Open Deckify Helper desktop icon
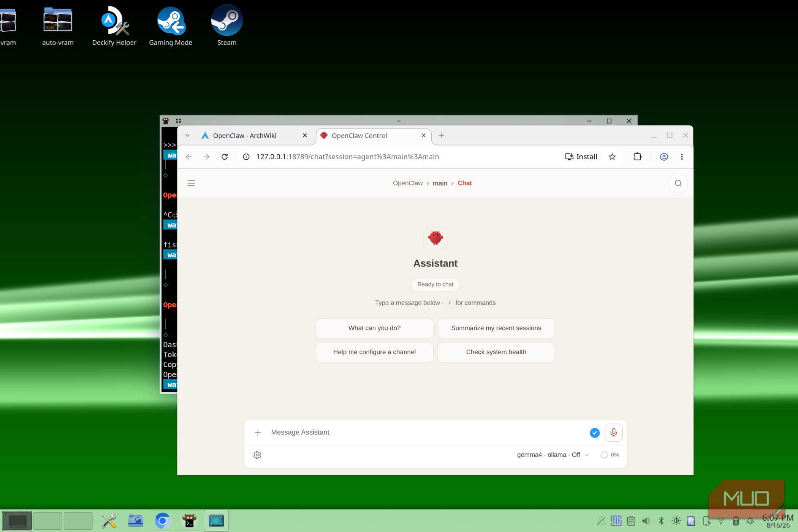The image size is (798, 532). click(x=114, y=25)
